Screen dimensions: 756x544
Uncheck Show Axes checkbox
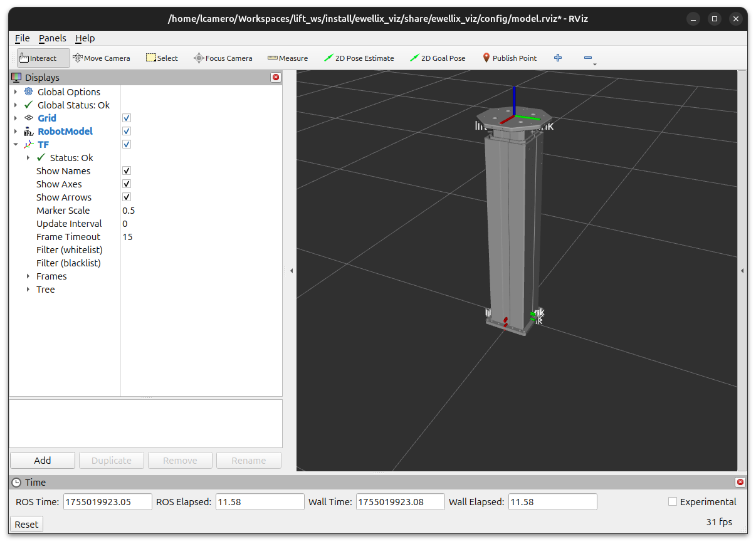point(127,184)
